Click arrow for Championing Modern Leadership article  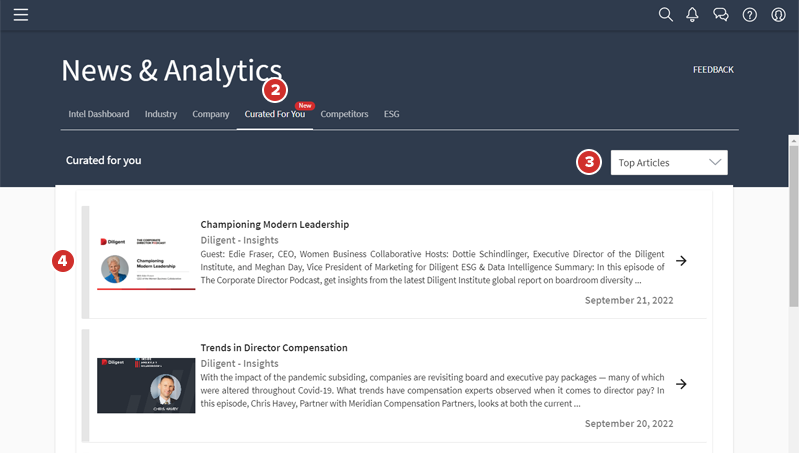click(x=681, y=261)
